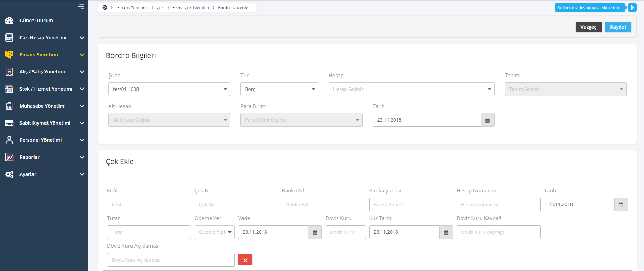Open the Hesap Seçiniz dropdown
The image size is (644, 271).
411,89
